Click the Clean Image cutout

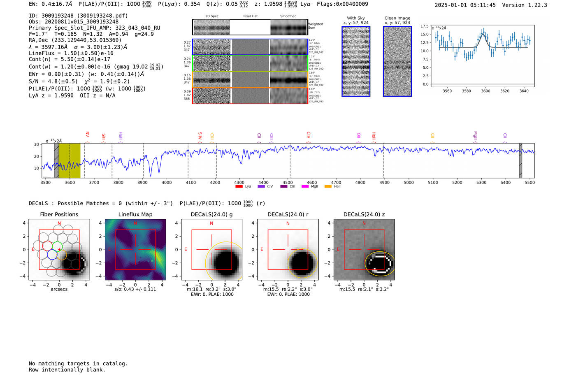(x=397, y=61)
